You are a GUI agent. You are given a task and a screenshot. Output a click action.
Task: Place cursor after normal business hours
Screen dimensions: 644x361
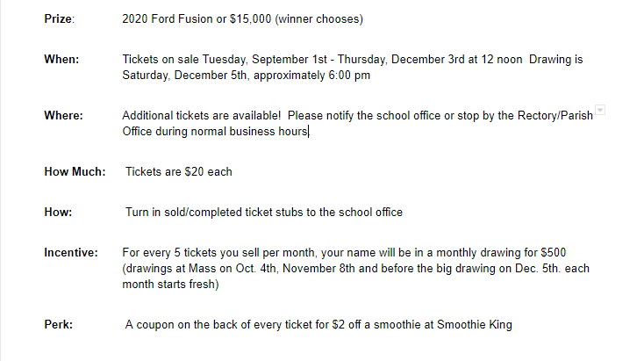[309, 132]
